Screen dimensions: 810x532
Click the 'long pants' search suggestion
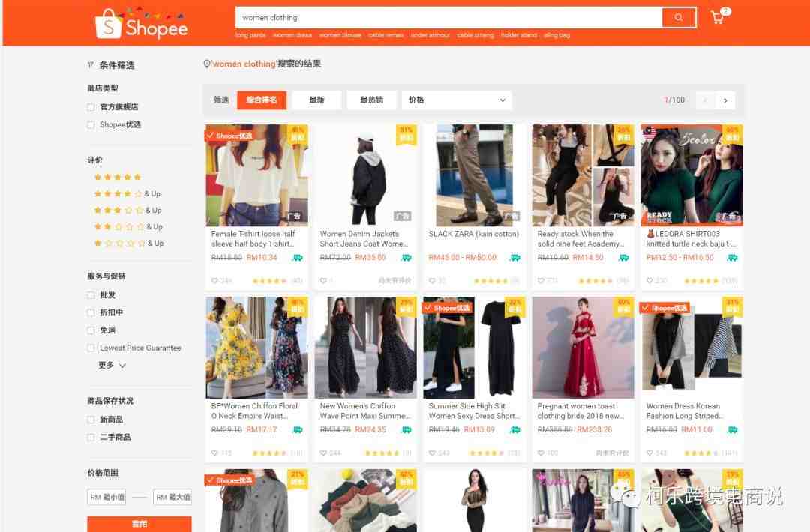coord(250,35)
